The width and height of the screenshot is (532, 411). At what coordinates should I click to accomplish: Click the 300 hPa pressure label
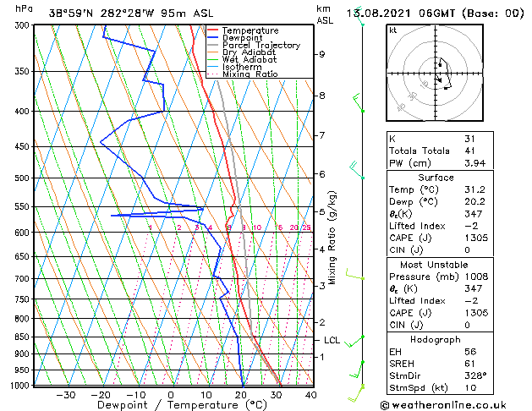(x=24, y=25)
